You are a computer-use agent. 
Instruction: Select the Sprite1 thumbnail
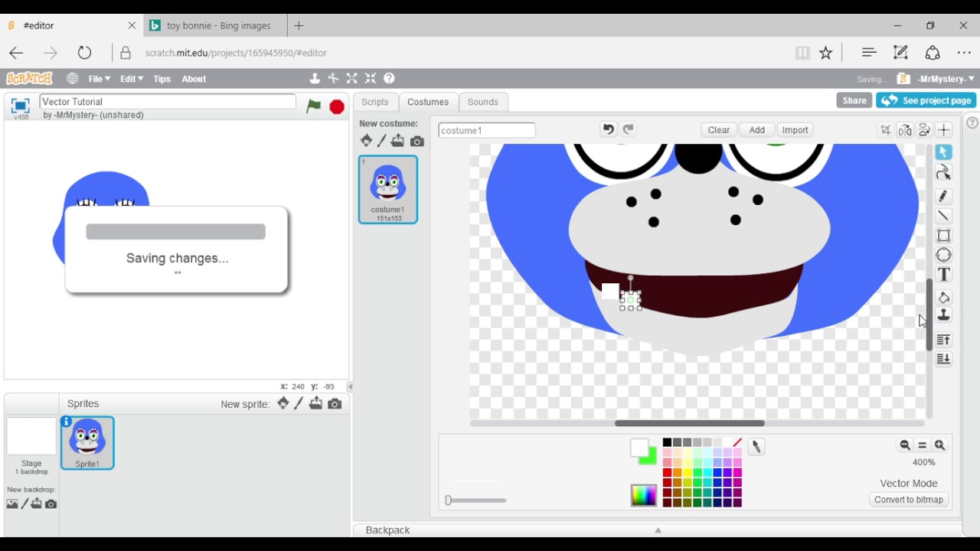pos(87,443)
